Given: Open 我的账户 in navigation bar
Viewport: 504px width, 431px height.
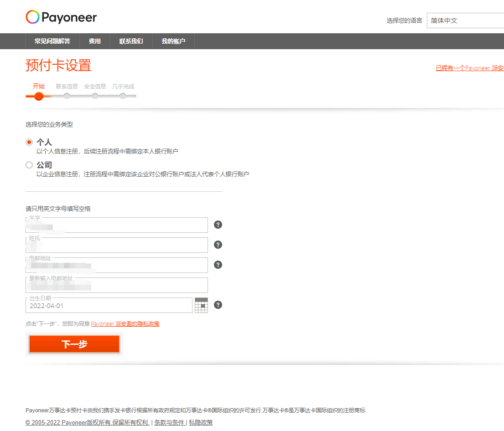Looking at the screenshot, I should [173, 41].
